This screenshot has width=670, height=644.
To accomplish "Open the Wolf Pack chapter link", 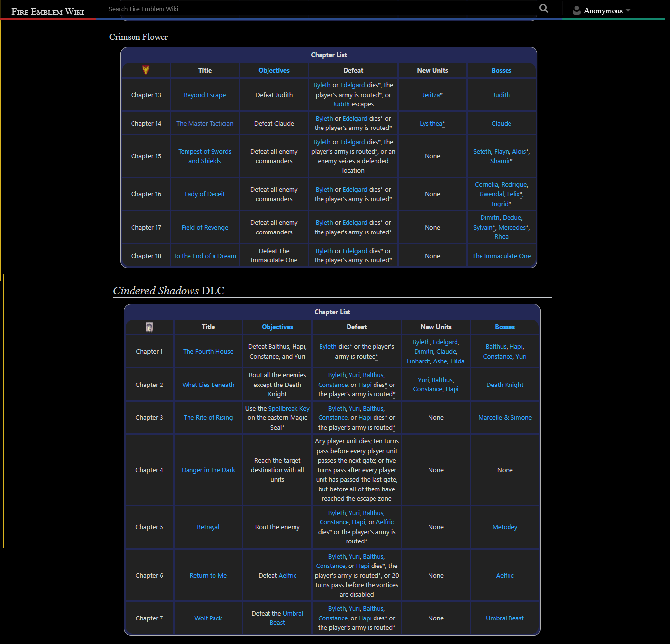I will pos(208,618).
